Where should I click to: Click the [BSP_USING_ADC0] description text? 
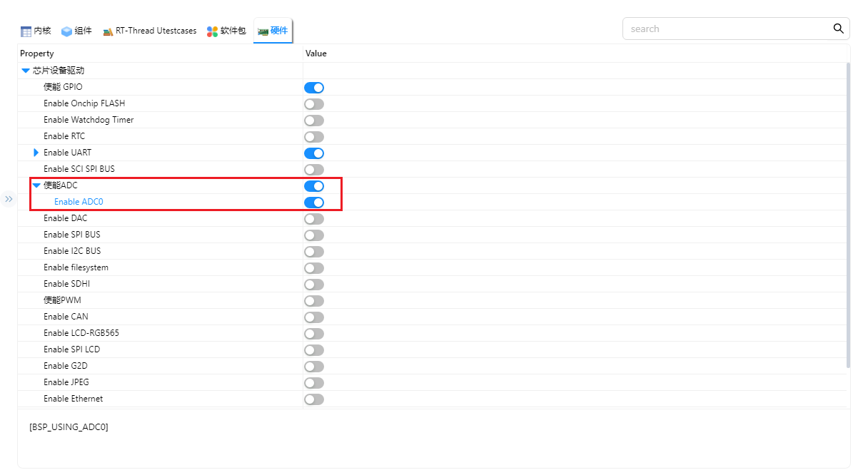click(69, 427)
